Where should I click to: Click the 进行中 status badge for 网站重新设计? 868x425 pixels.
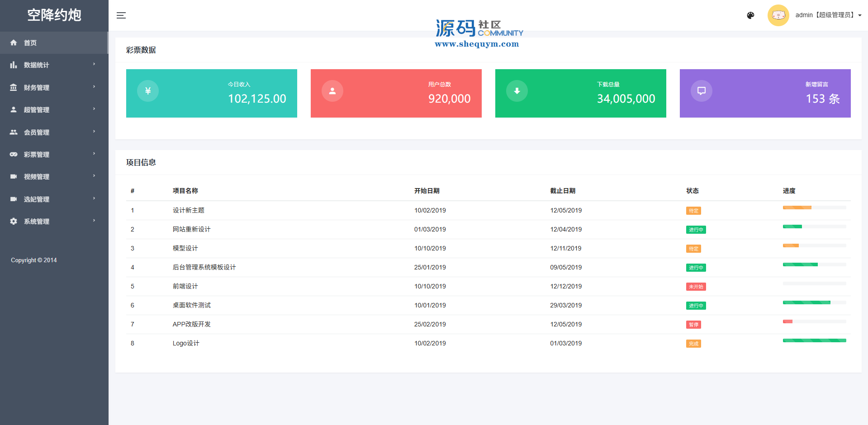click(x=696, y=230)
